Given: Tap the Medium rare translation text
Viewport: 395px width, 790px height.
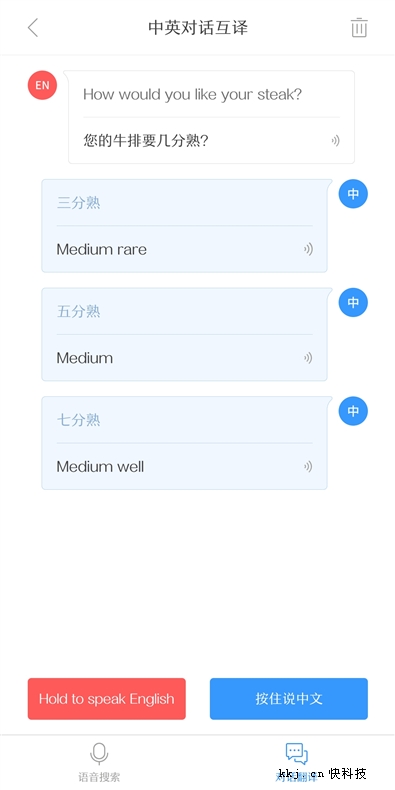Looking at the screenshot, I should (102, 249).
